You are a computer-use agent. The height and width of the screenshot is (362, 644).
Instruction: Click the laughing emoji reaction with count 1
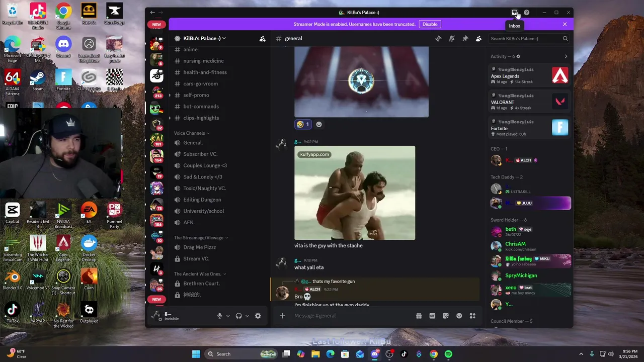(x=303, y=124)
